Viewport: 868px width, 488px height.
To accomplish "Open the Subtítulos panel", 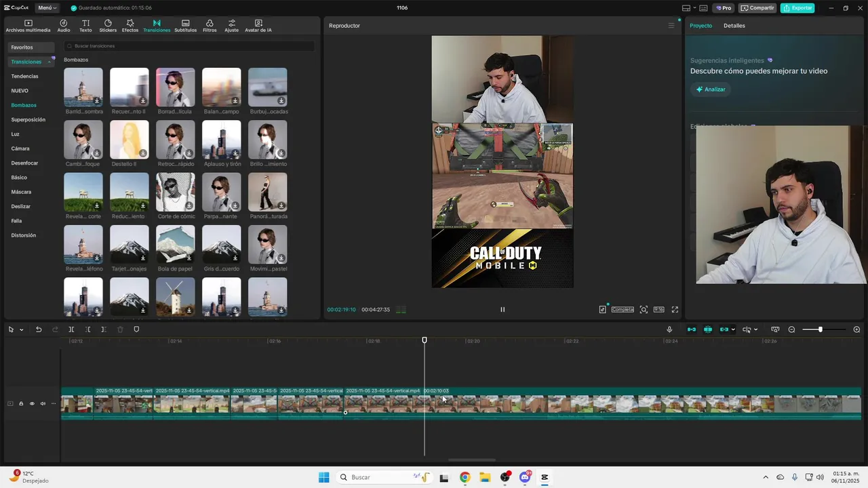I will [x=185, y=26].
